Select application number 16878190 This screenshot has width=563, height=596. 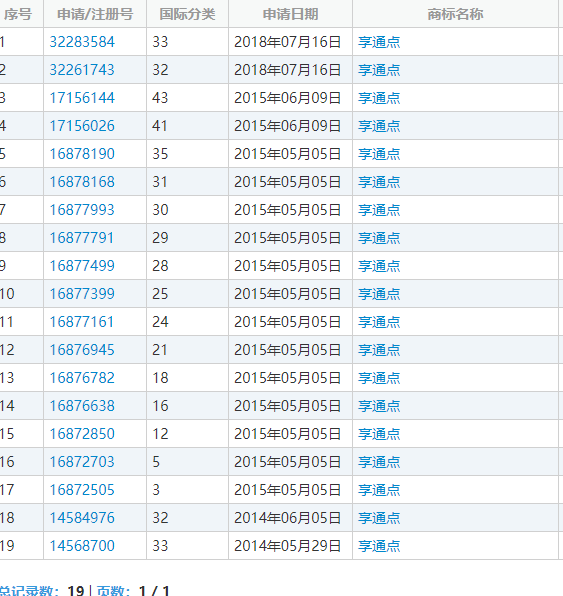click(82, 154)
